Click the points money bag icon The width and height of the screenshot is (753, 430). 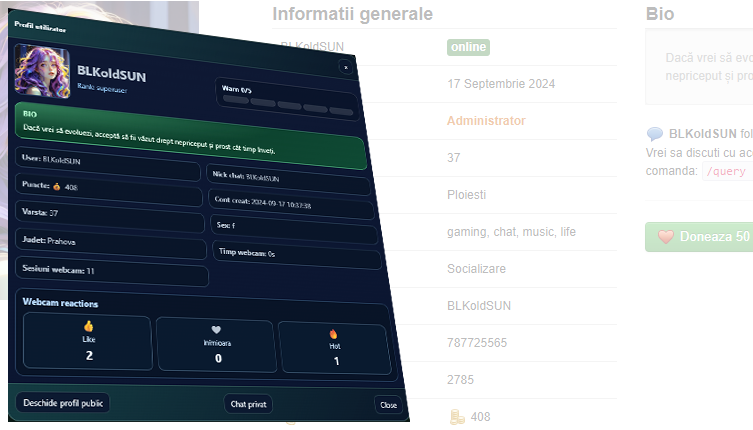(x=57, y=186)
